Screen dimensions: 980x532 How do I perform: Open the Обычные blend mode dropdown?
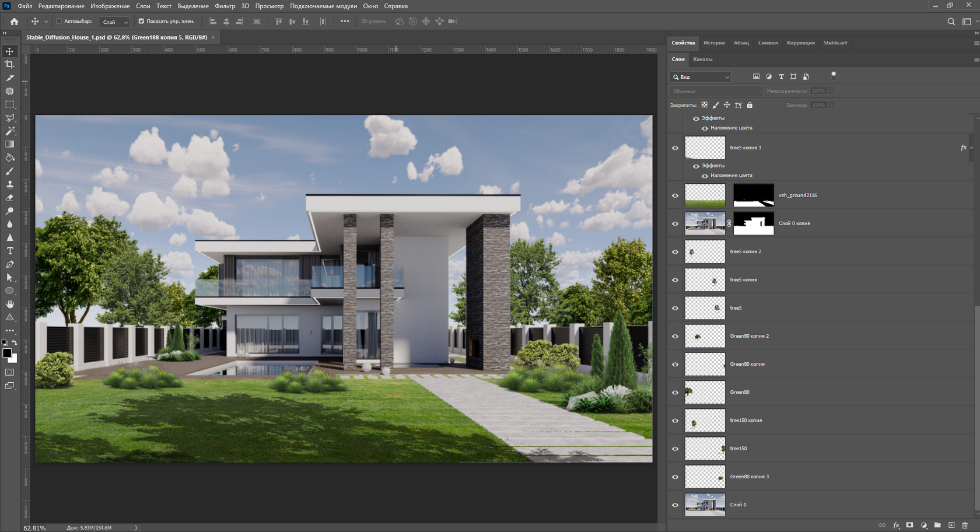click(716, 91)
